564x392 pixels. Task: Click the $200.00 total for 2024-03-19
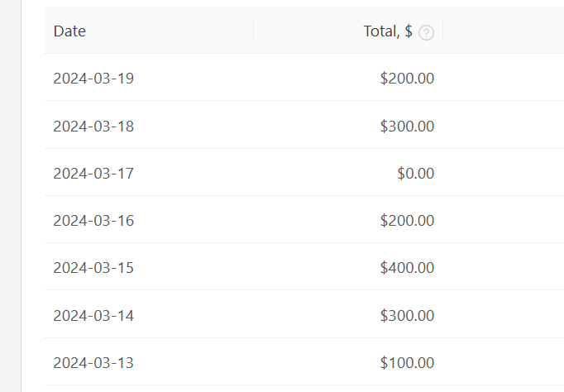(x=407, y=78)
